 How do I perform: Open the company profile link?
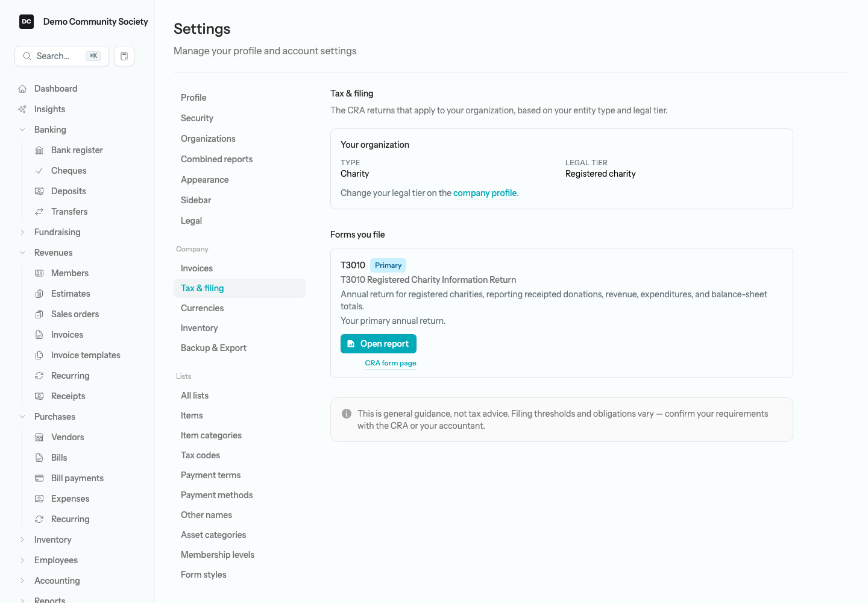[485, 193]
